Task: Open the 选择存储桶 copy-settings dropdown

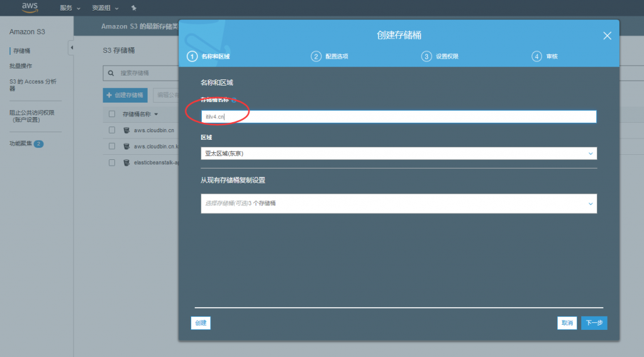Action: point(398,203)
